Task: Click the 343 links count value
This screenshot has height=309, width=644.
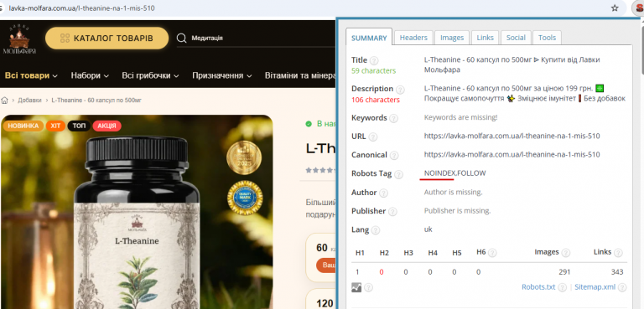Action: tap(617, 272)
